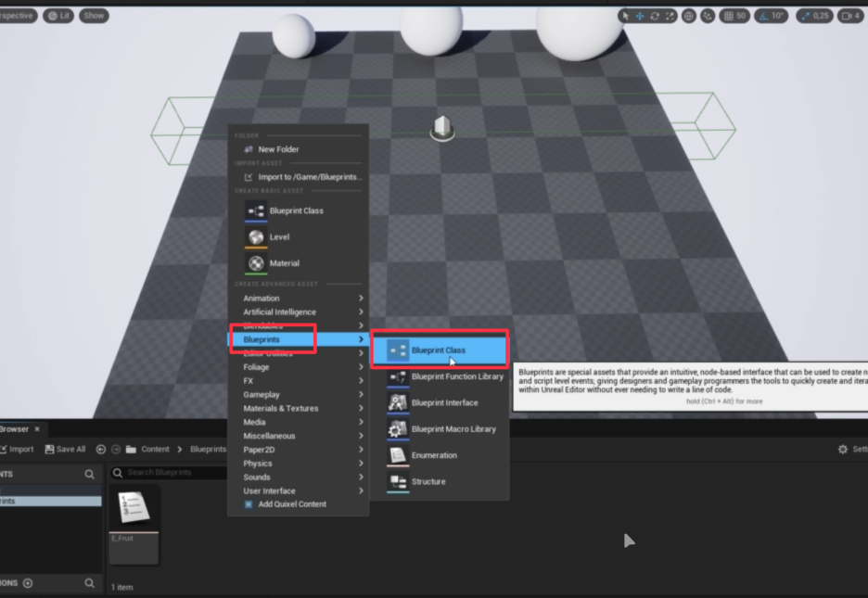Add a new collection plus icon
868x598 pixels.
tap(28, 583)
